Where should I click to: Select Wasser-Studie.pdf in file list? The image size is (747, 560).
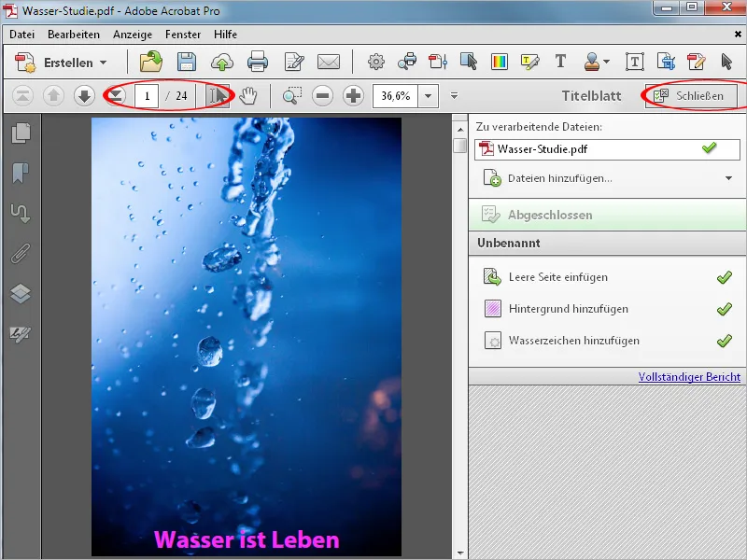click(607, 149)
